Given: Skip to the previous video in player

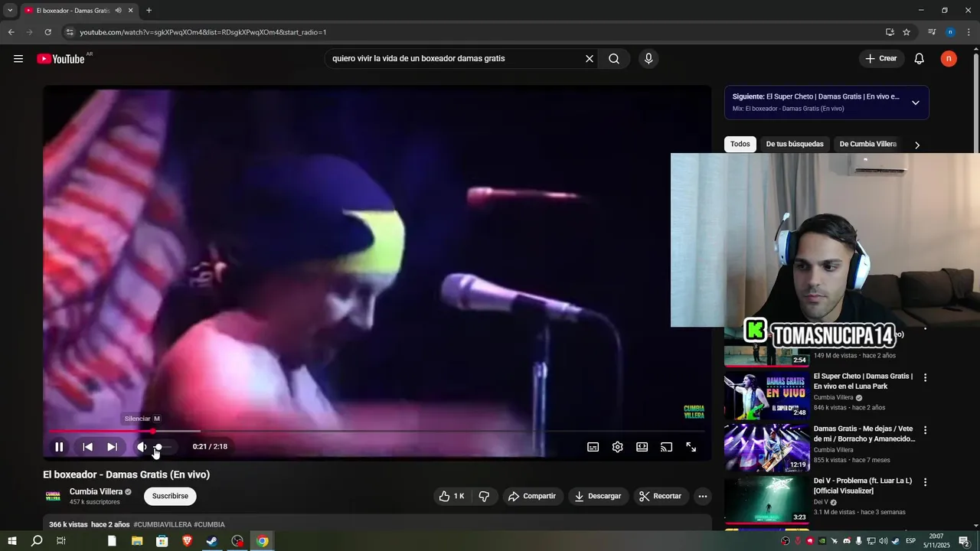Looking at the screenshot, I should coord(87,447).
